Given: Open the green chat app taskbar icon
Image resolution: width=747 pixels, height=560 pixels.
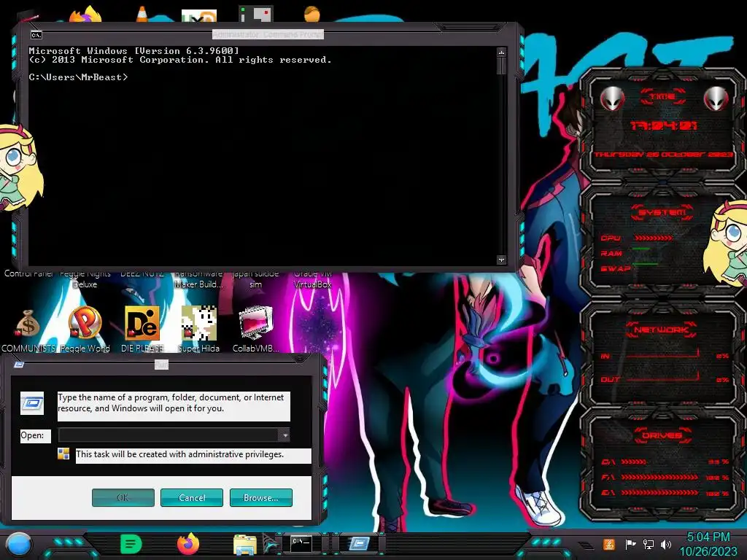Looking at the screenshot, I should [131, 544].
